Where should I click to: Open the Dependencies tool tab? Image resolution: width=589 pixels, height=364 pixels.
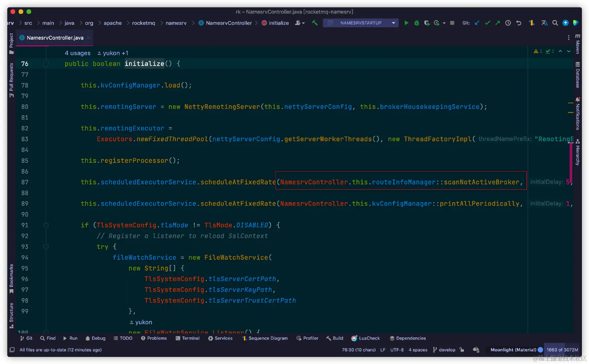(408, 338)
